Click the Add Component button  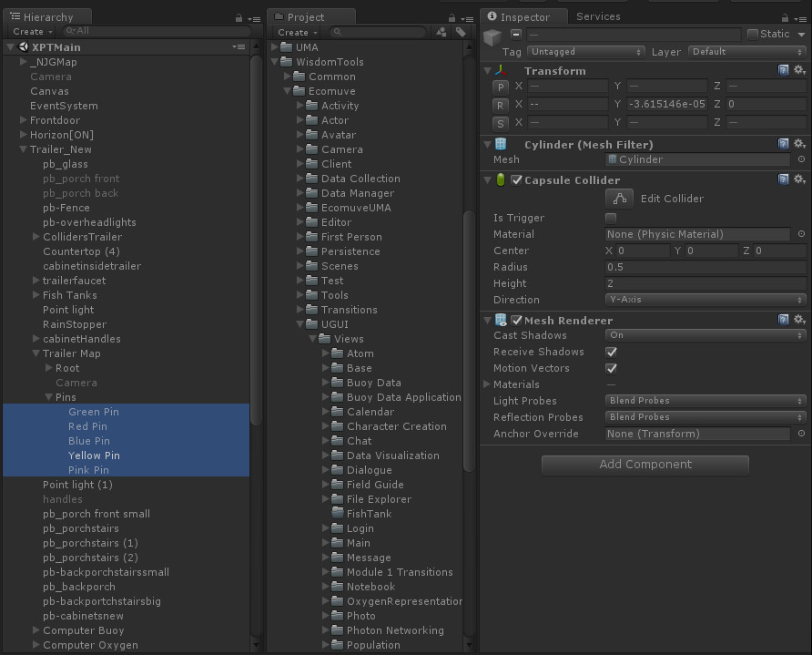[645, 465]
